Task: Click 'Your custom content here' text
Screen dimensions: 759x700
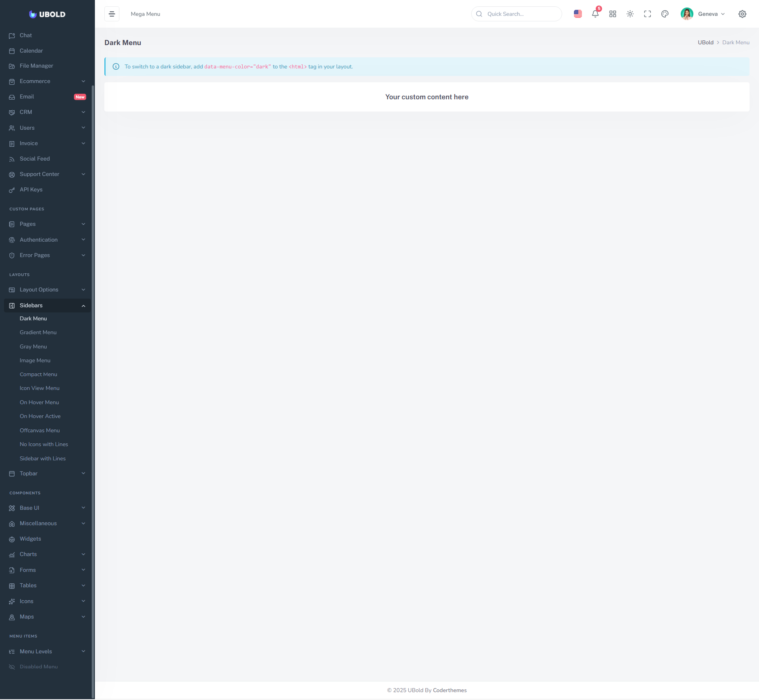Action: (x=427, y=97)
